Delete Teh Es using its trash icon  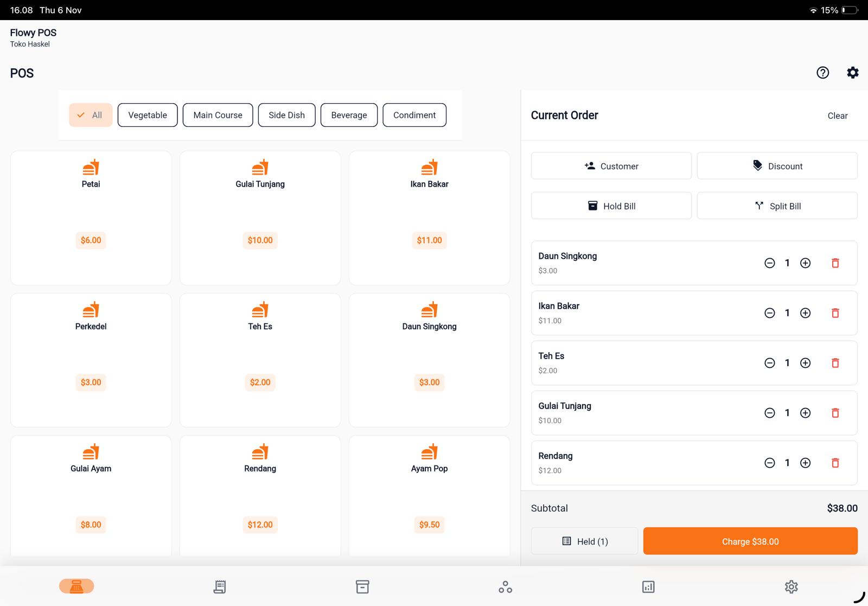835,363
